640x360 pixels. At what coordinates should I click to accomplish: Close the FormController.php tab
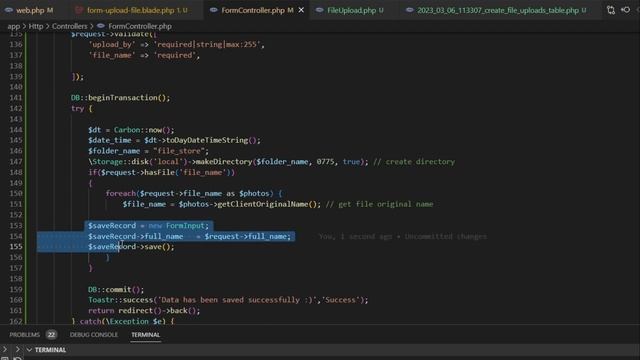(301, 10)
